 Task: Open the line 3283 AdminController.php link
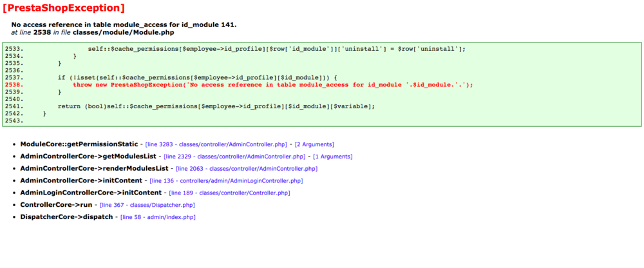[216, 145]
